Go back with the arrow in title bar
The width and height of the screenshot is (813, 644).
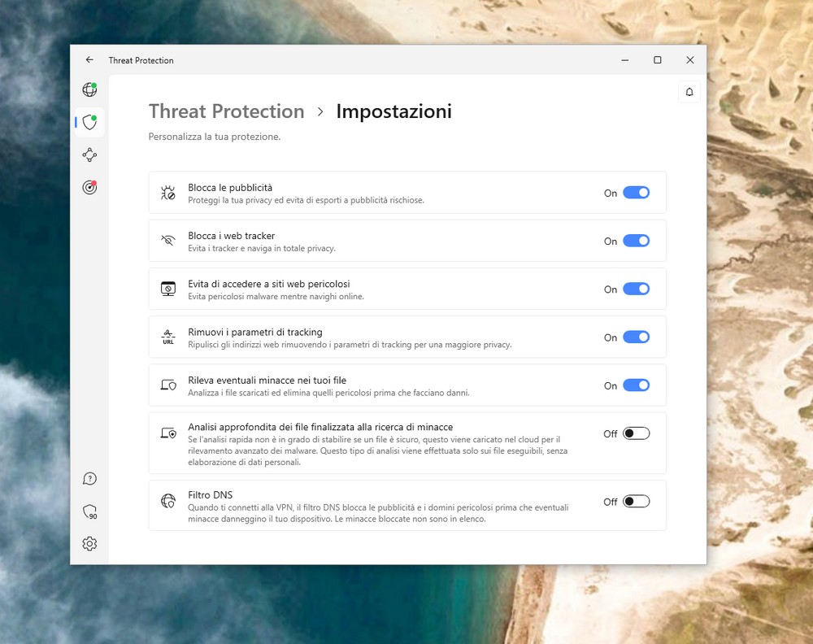tap(89, 60)
